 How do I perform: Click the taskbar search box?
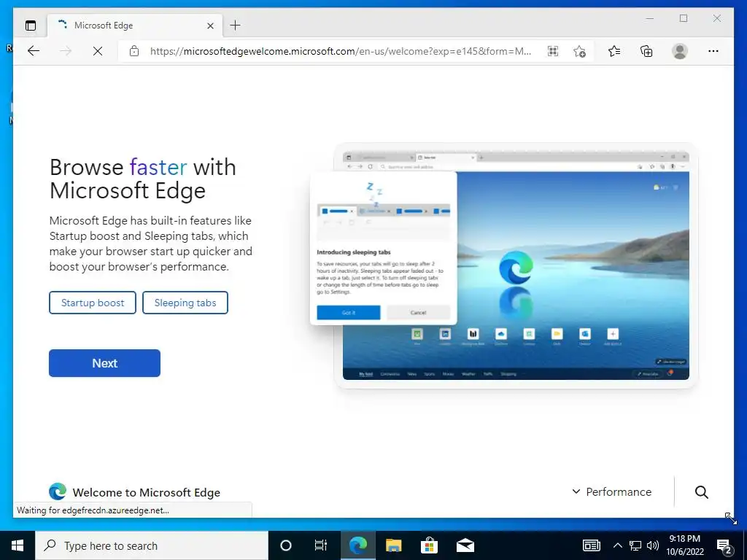[152, 545]
